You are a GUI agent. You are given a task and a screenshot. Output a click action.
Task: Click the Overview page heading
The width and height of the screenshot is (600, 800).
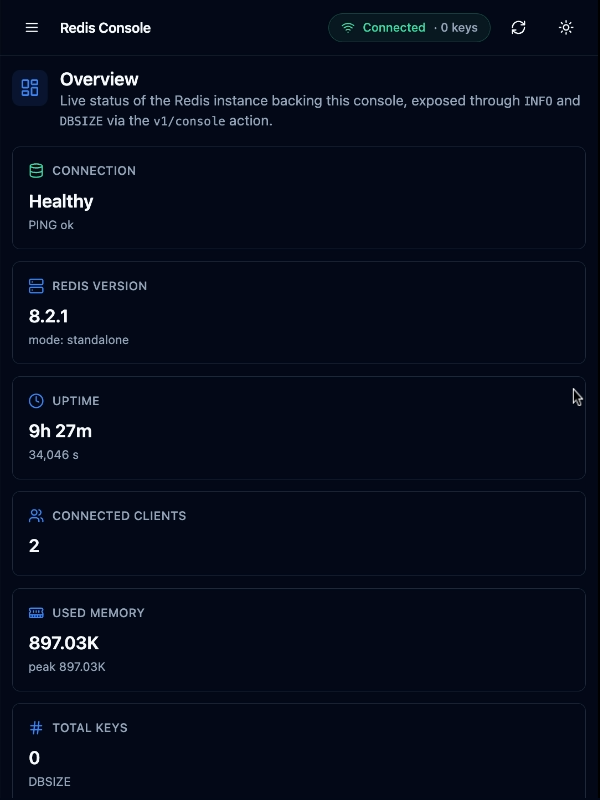[x=99, y=79]
